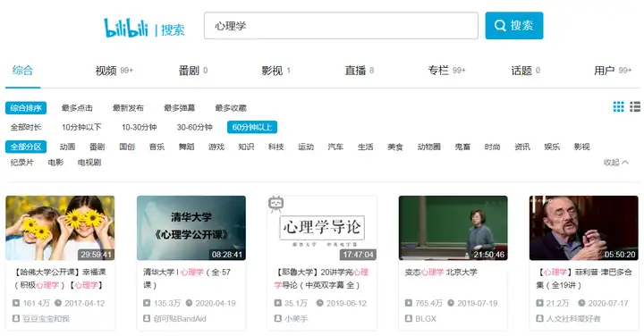Open title 菲利普·津巴多合集
This screenshot has height=336, width=644.
point(583,278)
